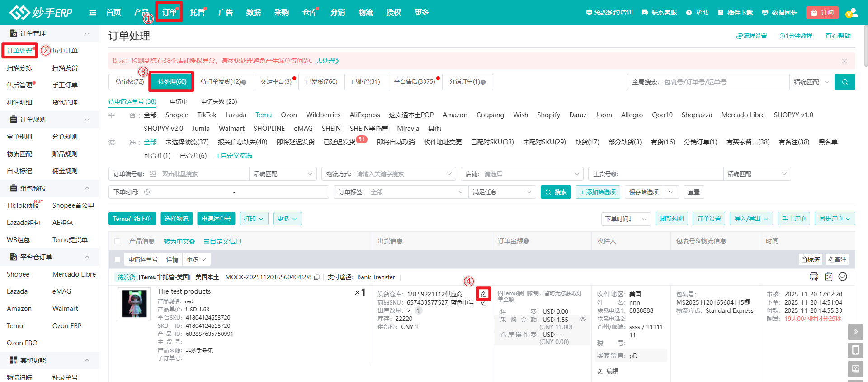Tick the select-all checkbox in the table header
The width and height of the screenshot is (868, 382).
click(118, 241)
